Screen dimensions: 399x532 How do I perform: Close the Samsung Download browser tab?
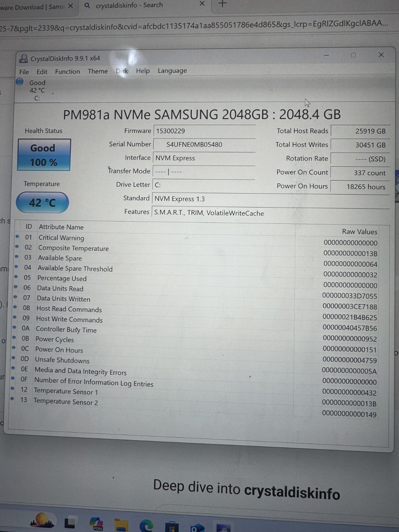coord(70,6)
